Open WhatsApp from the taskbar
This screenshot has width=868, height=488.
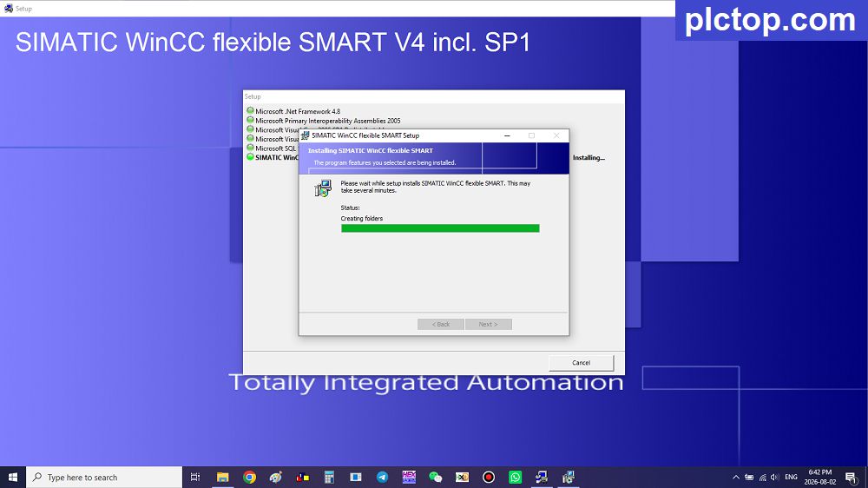[x=515, y=477]
